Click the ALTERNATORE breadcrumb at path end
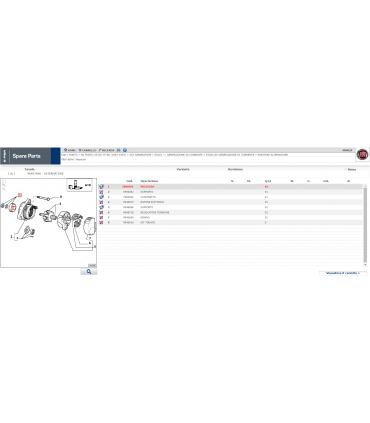This screenshot has height=423, width=370. 272,155
